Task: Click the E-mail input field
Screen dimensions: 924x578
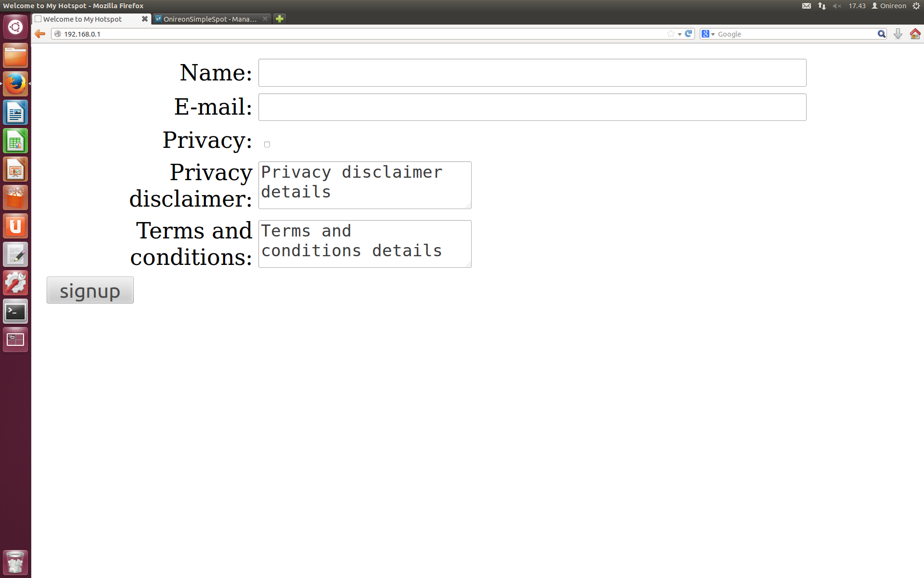Action: (x=531, y=106)
